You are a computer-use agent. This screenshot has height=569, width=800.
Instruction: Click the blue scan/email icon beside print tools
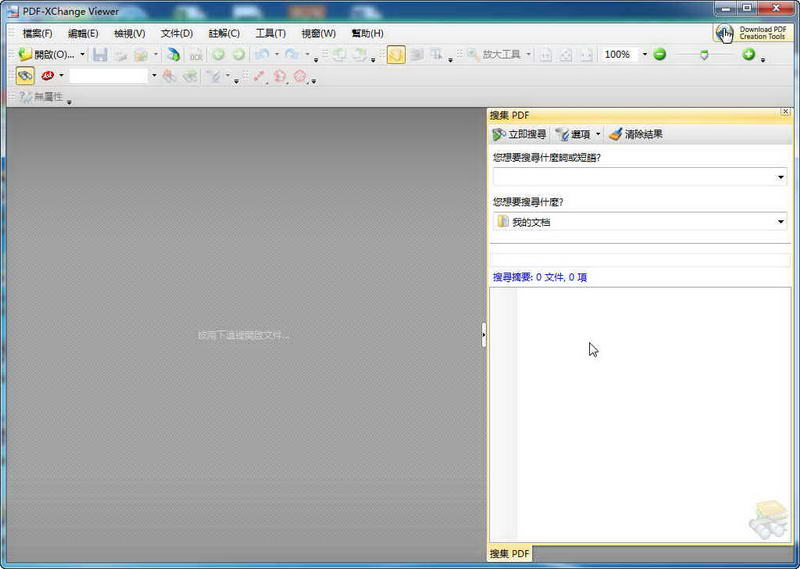coord(173,55)
